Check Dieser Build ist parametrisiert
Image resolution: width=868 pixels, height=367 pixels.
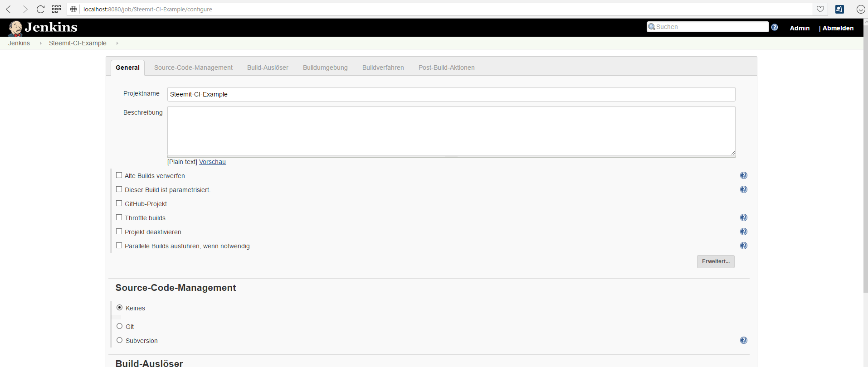[x=119, y=189]
